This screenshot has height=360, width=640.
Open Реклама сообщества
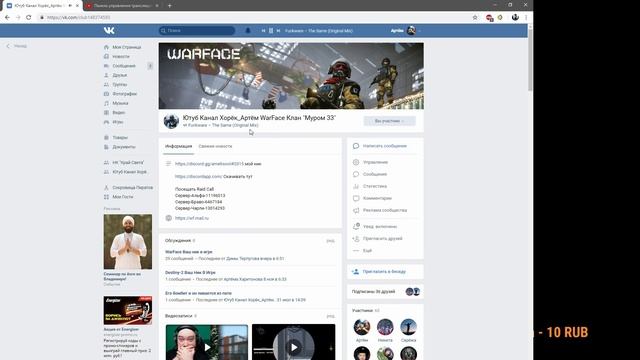click(x=384, y=211)
